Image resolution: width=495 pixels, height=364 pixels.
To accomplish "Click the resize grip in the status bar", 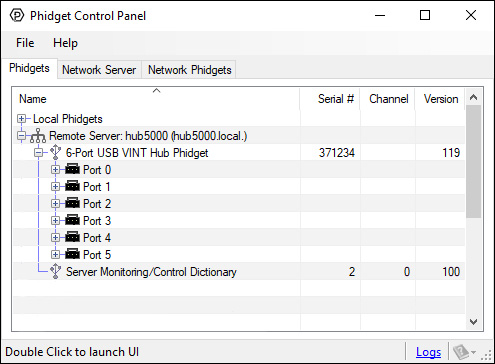I will [x=487, y=355].
